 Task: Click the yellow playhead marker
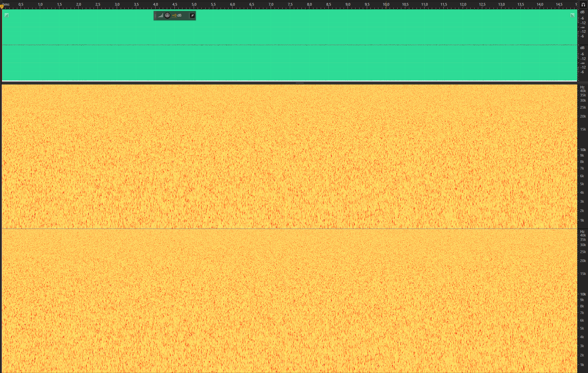coord(2,6)
